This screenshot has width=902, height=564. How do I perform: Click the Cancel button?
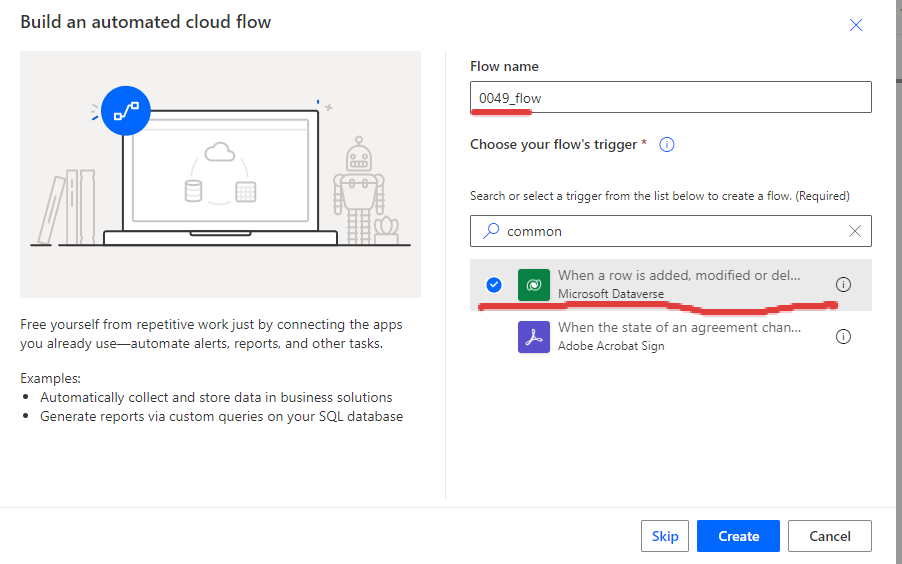[x=830, y=536]
